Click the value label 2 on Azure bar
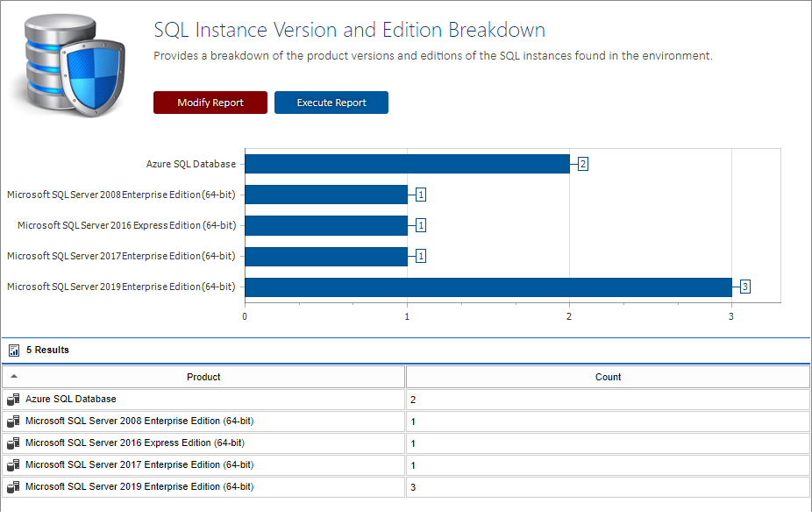 [x=583, y=164]
